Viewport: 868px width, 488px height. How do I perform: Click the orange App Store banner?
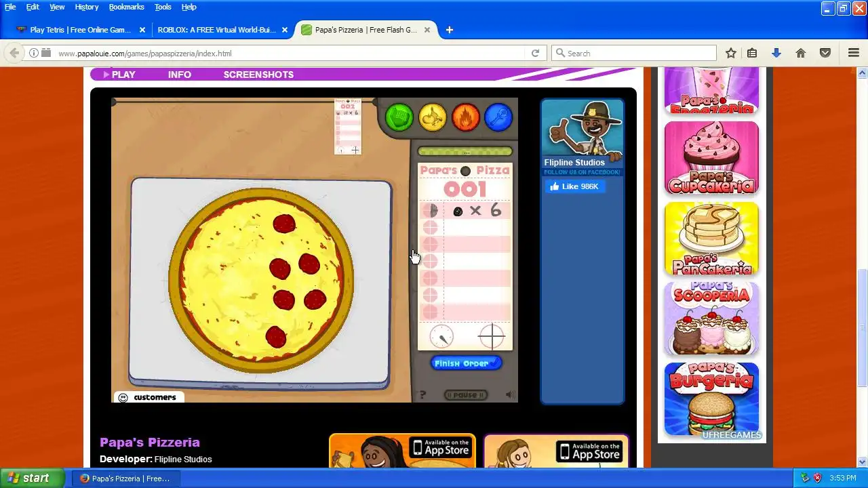402,451
